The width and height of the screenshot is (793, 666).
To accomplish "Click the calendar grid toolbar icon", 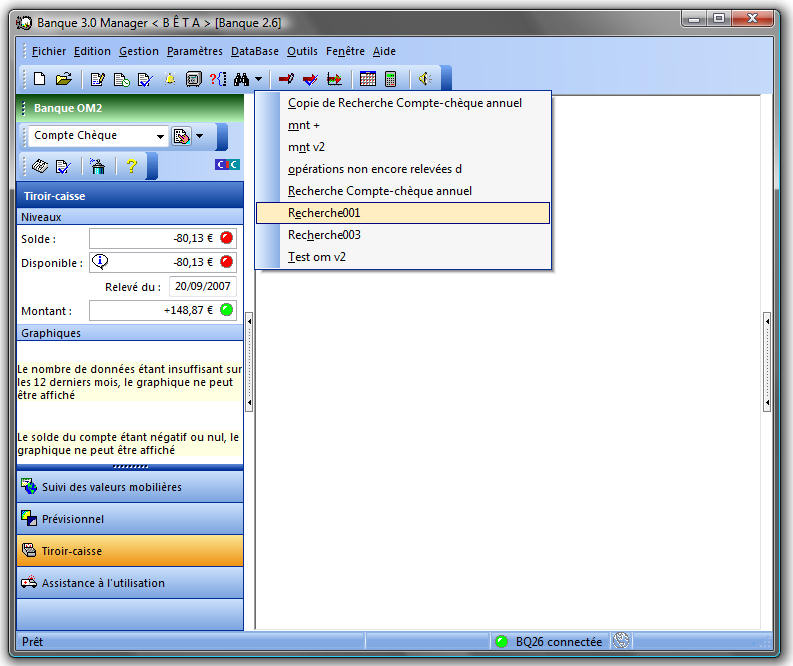I will pos(367,79).
